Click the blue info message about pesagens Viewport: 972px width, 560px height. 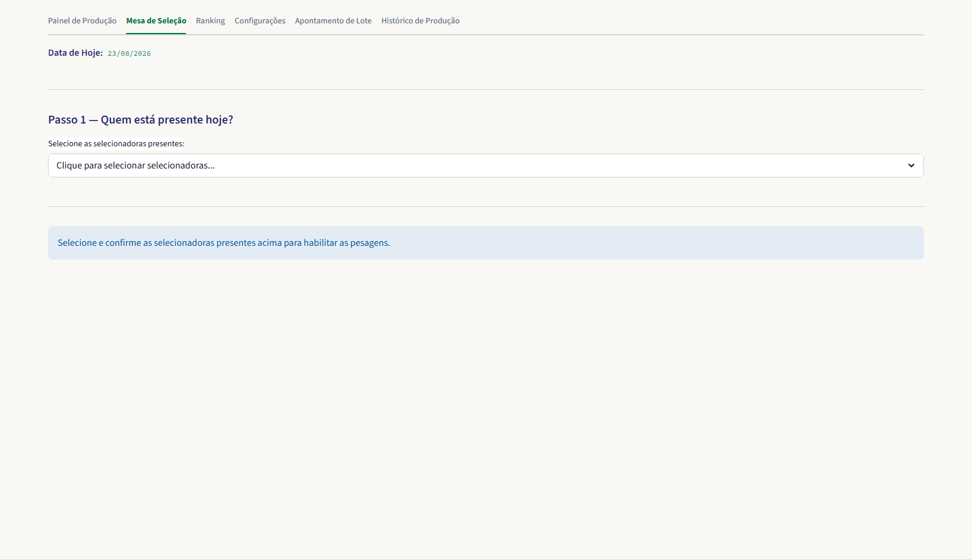click(x=486, y=243)
